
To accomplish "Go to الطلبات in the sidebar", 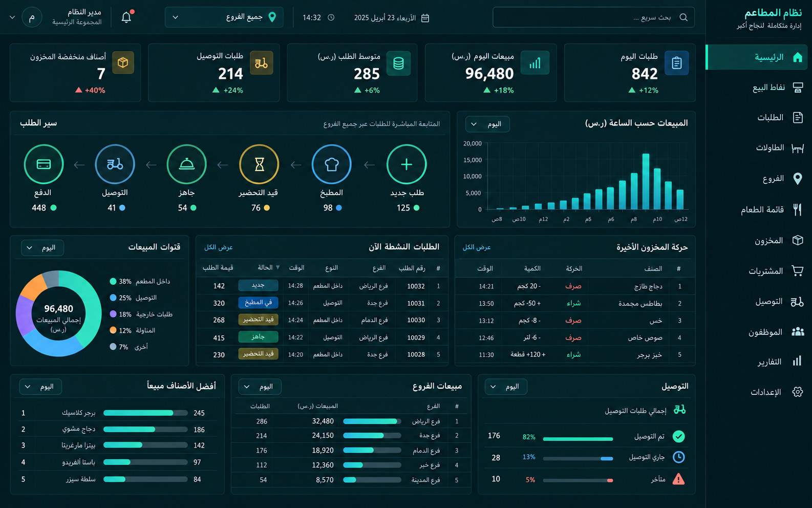I will pyautogui.click(x=757, y=118).
